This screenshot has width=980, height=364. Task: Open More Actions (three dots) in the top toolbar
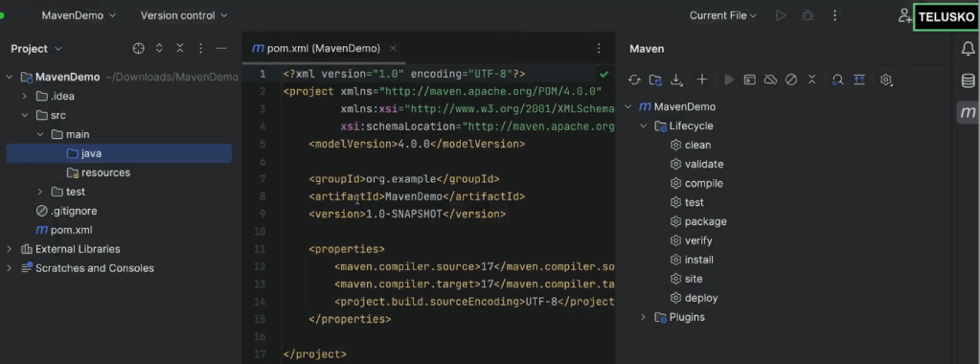pos(834,15)
